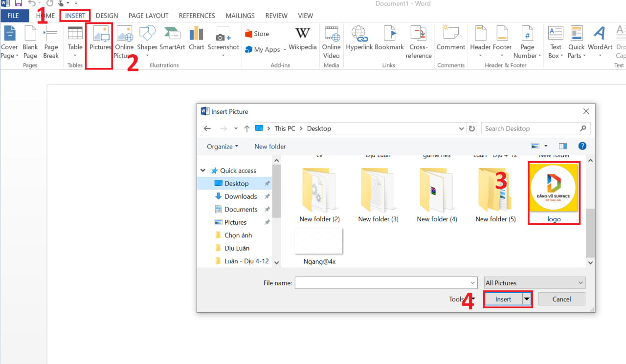Viewport: 626px width, 364px height.
Task: Collapse the Quick access tree node
Action: pyautogui.click(x=203, y=171)
